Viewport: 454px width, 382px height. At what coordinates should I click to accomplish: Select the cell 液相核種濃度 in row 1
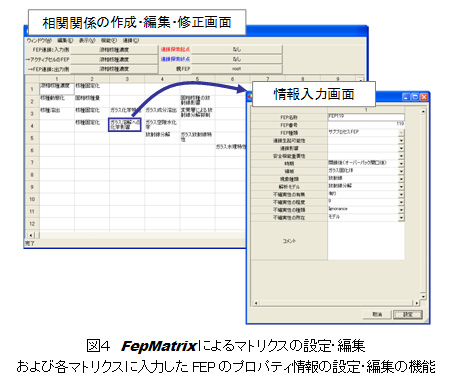(57, 89)
